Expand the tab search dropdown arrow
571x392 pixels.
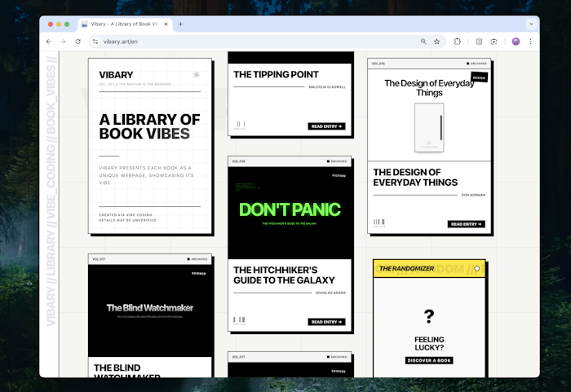[x=531, y=24]
